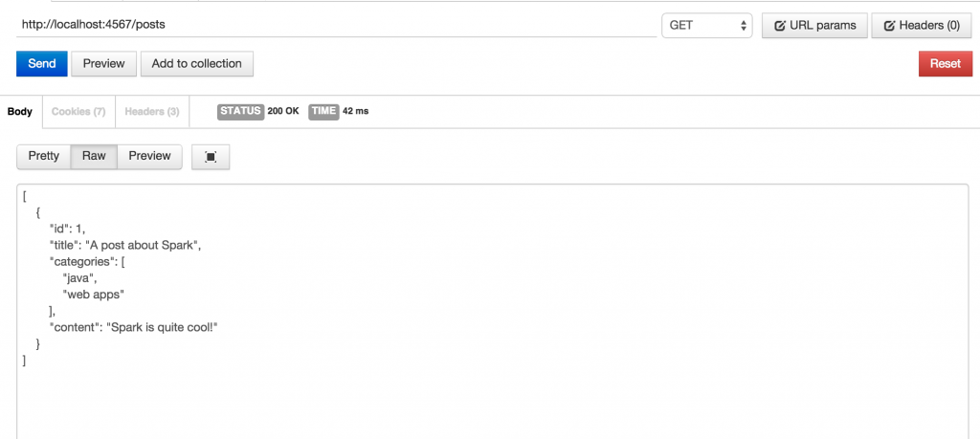Reset the request with red Reset button
This screenshot has height=439, width=980.
[945, 64]
